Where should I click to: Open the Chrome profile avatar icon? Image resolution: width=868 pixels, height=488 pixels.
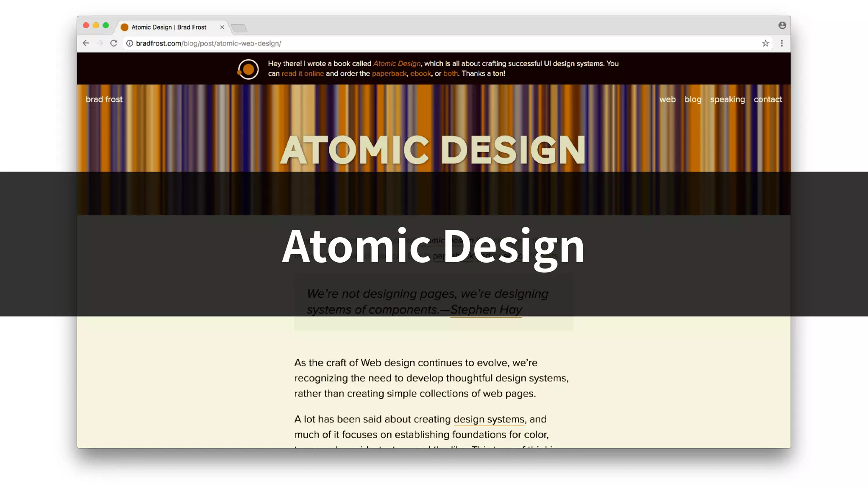782,25
